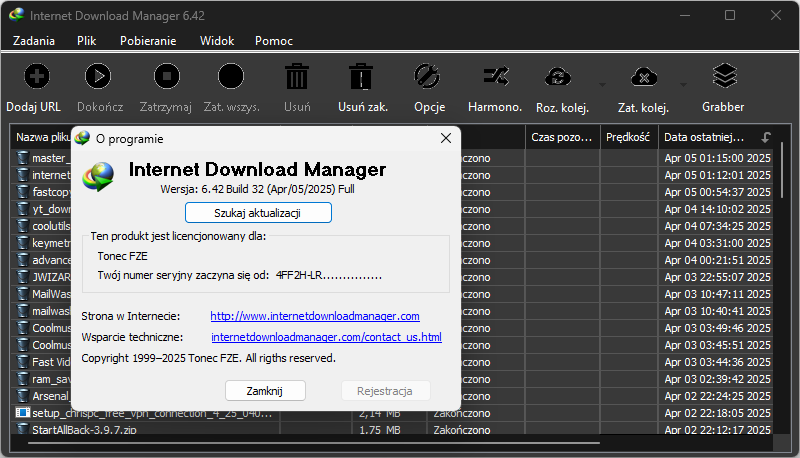
Task: Click the horizontal scrollbar at bottom
Action: [314, 443]
